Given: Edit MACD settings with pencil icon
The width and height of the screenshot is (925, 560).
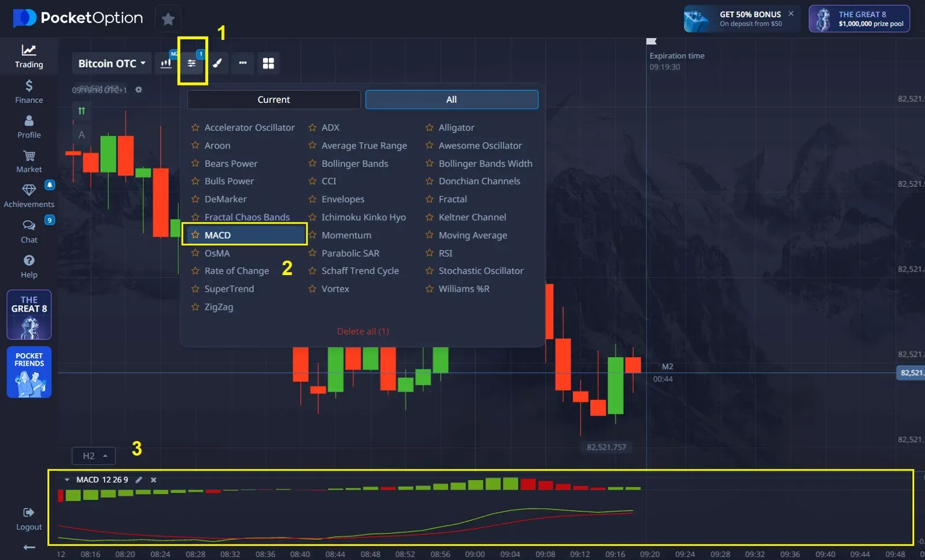Looking at the screenshot, I should pos(139,480).
